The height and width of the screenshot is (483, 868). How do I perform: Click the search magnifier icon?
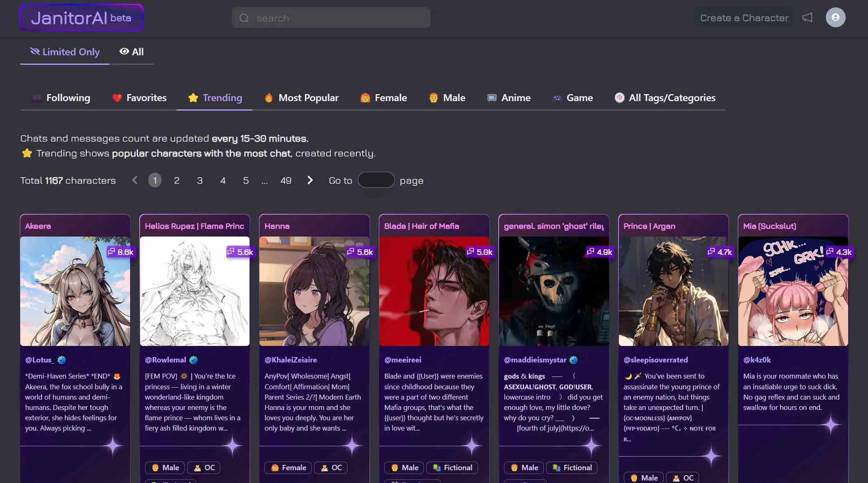[x=244, y=18]
